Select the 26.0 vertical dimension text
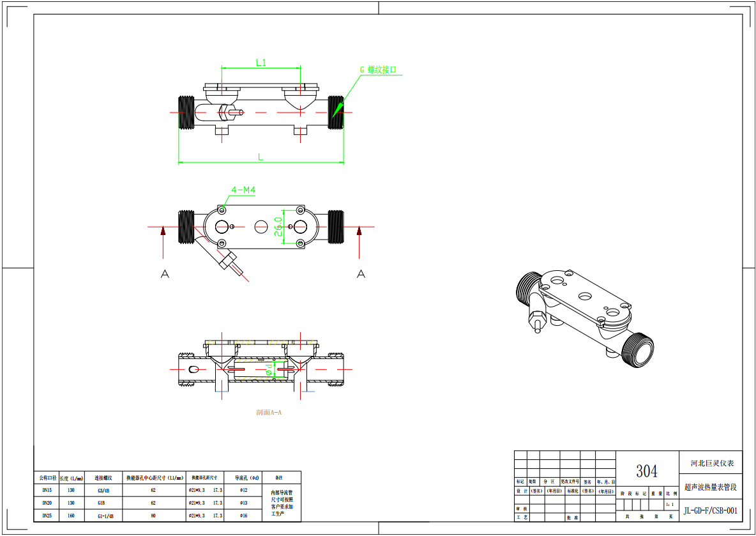The height and width of the screenshot is (536, 756). click(x=280, y=227)
